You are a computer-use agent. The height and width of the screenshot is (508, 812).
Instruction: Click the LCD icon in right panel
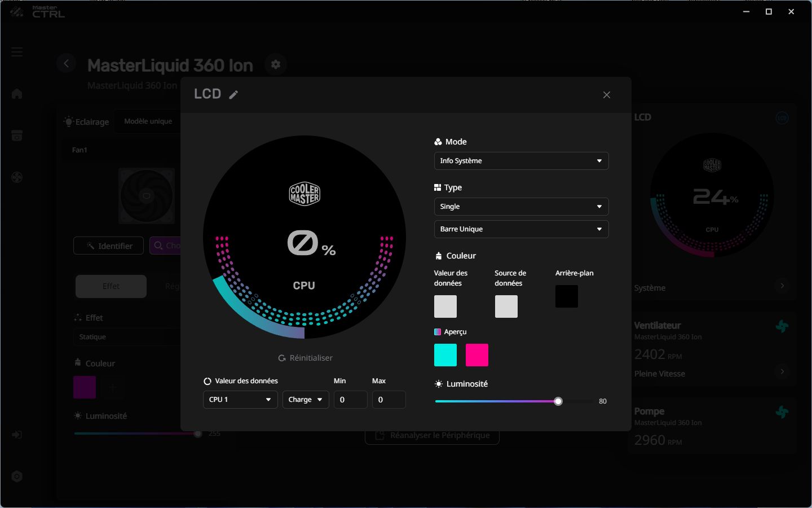coord(782,118)
